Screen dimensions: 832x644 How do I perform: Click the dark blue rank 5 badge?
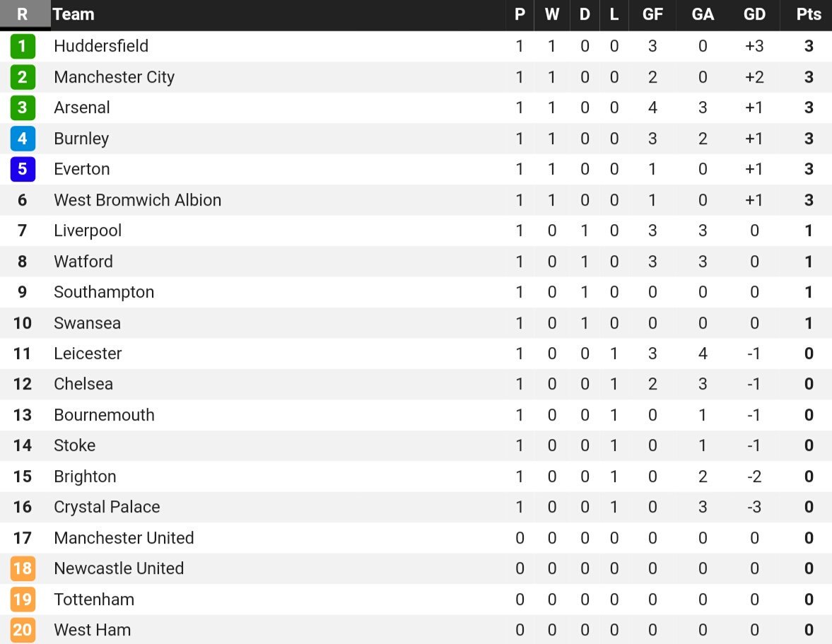[x=23, y=169]
